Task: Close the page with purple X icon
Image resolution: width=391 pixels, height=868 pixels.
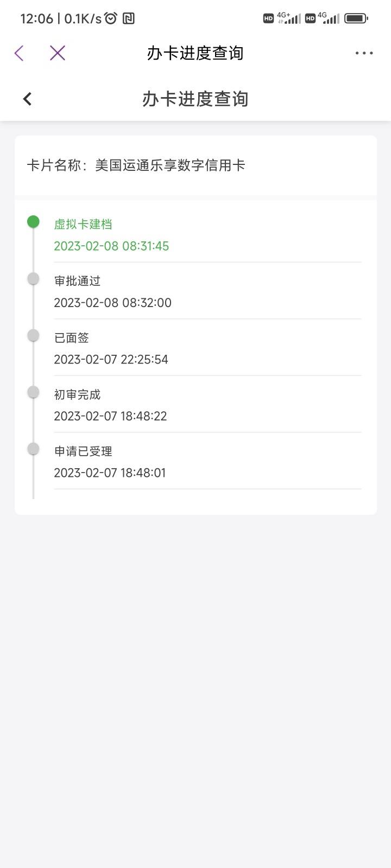Action: (58, 53)
